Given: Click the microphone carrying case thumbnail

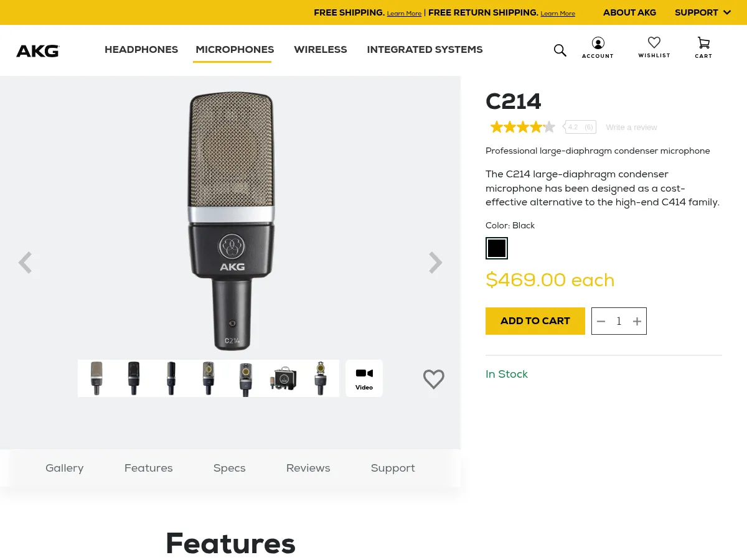Looking at the screenshot, I should pos(283,378).
